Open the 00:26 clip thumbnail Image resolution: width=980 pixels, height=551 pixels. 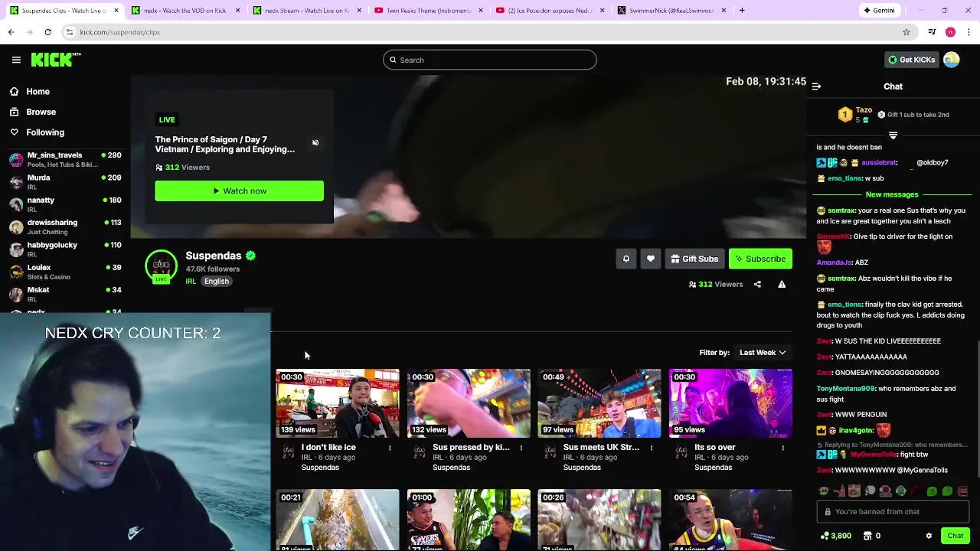coord(599,520)
